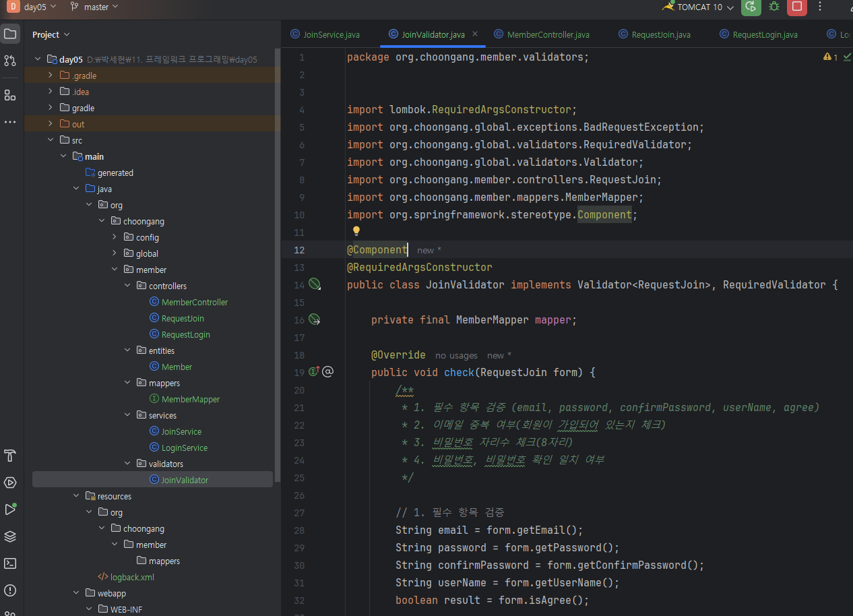Rerun the TOMCAT 10 configuration

click(x=751, y=7)
